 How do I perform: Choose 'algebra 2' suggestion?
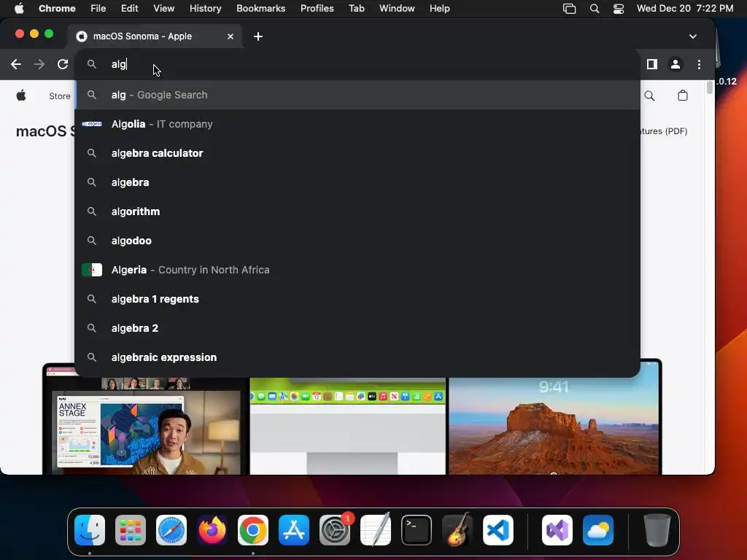click(357, 328)
